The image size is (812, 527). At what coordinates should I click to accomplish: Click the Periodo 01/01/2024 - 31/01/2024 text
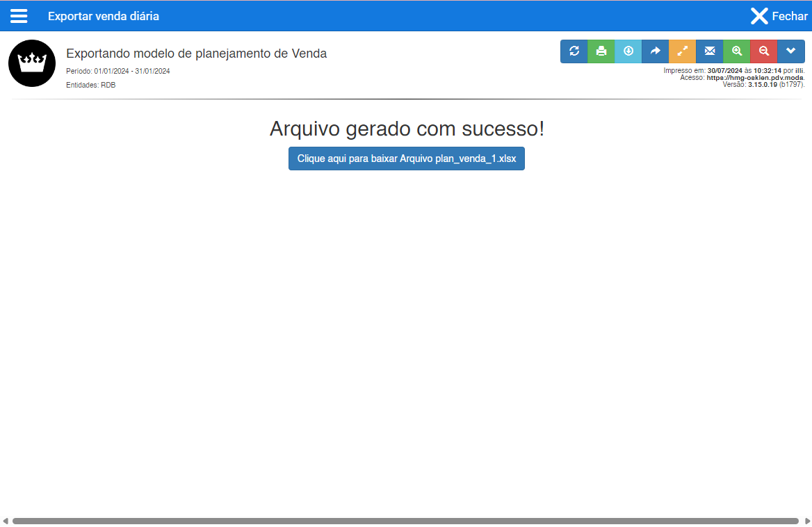pyautogui.click(x=117, y=71)
